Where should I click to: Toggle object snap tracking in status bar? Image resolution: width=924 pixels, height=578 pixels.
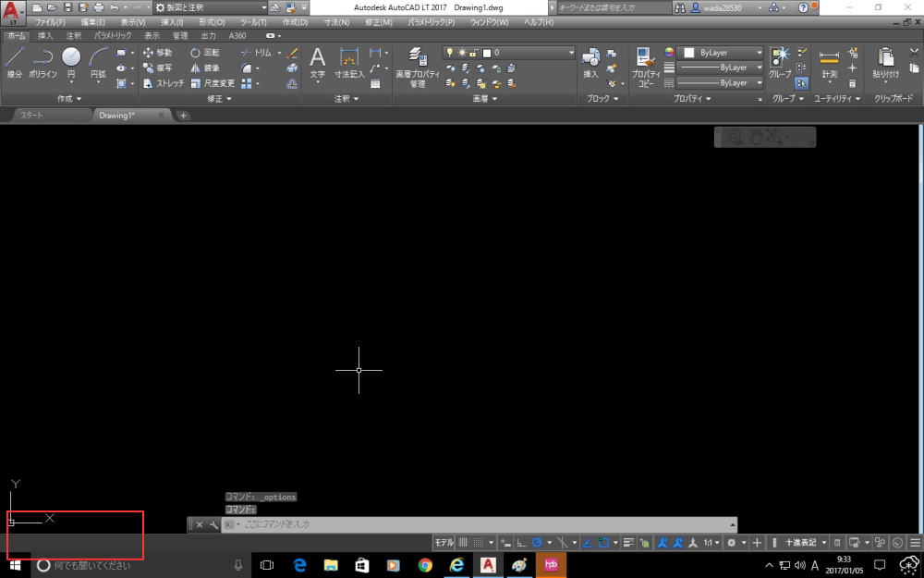(588, 543)
